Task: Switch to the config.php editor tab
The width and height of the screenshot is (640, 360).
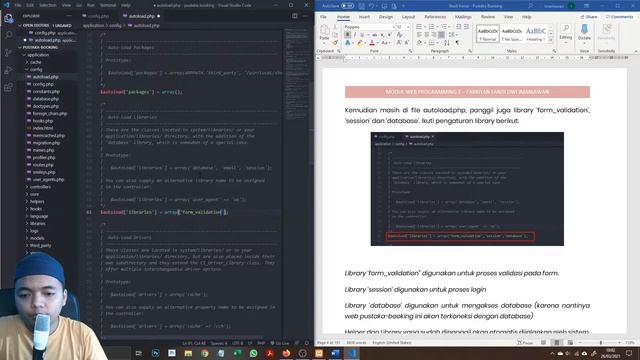Action: [98, 16]
